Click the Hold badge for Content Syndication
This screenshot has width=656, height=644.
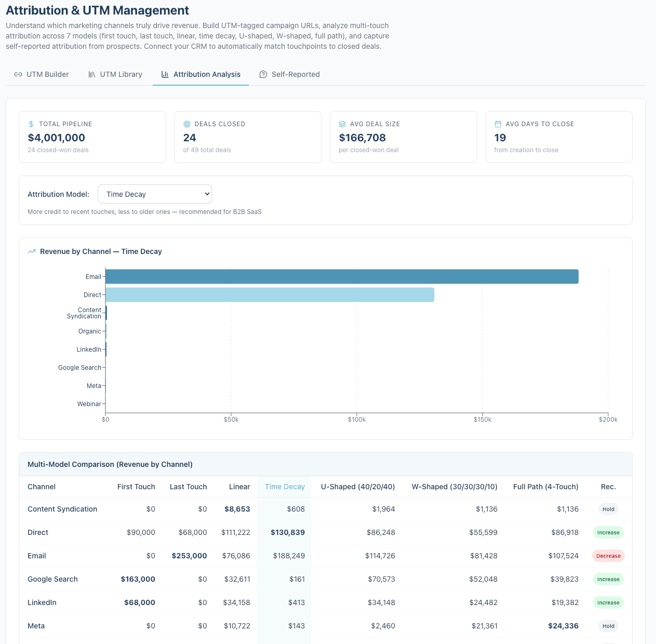(x=608, y=509)
